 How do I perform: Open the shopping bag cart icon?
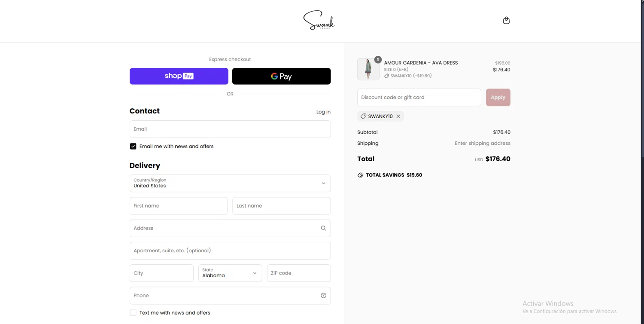point(506,20)
